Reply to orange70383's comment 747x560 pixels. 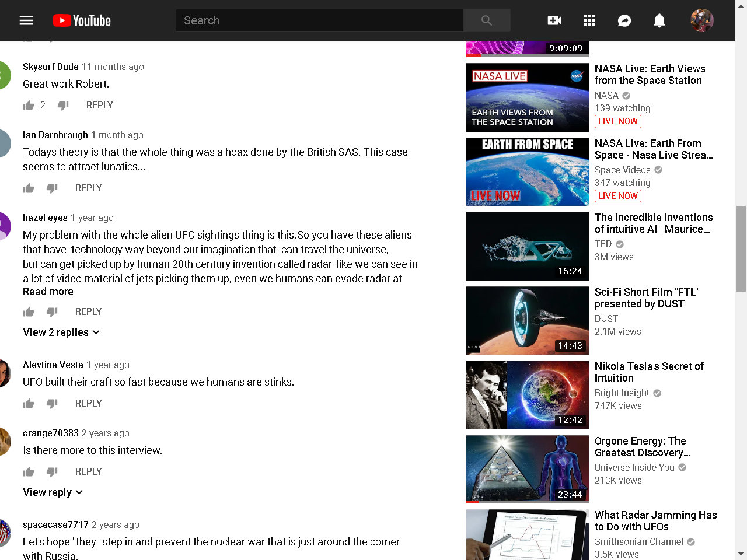[x=88, y=471]
